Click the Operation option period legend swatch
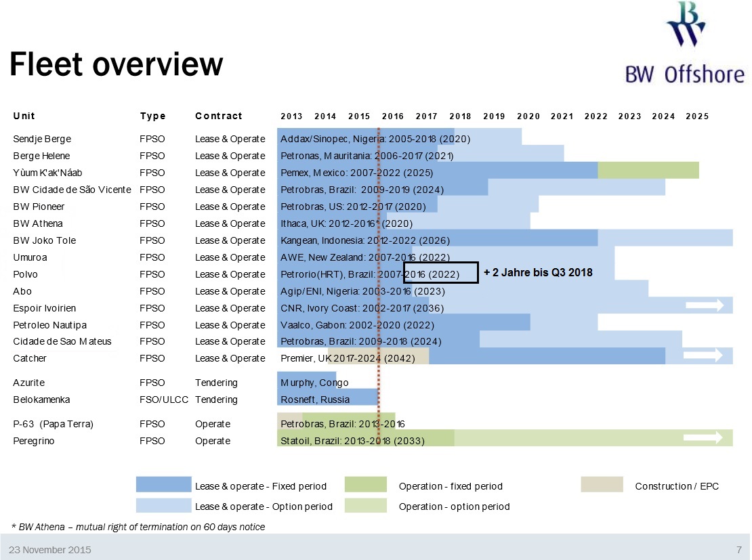 click(x=365, y=505)
